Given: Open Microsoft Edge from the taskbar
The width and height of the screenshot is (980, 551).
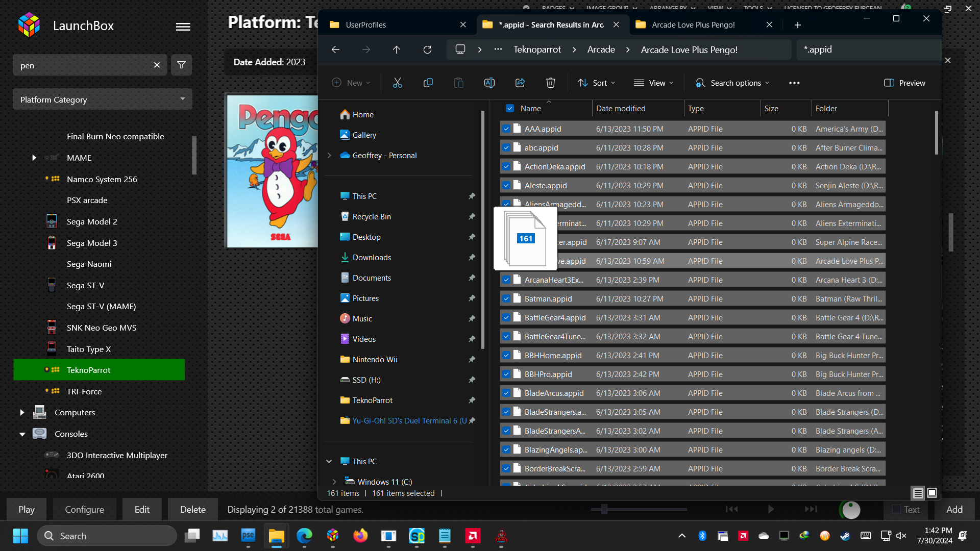Looking at the screenshot, I should click(x=305, y=536).
